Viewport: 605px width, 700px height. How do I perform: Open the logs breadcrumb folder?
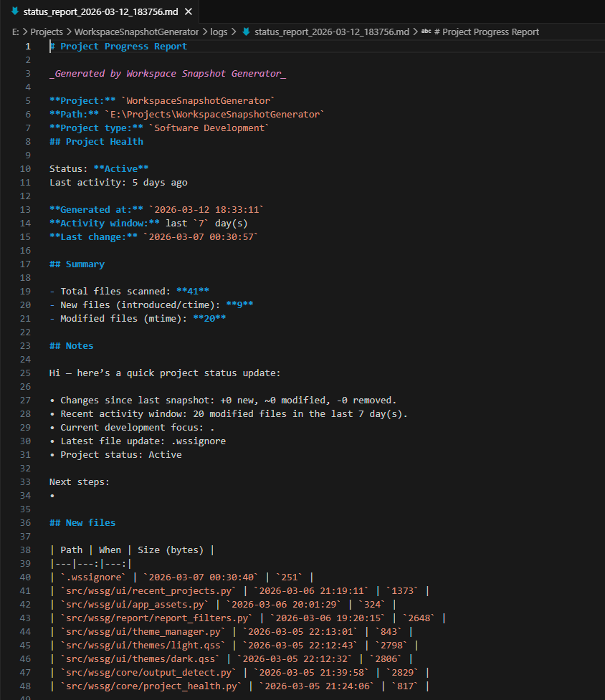[220, 32]
